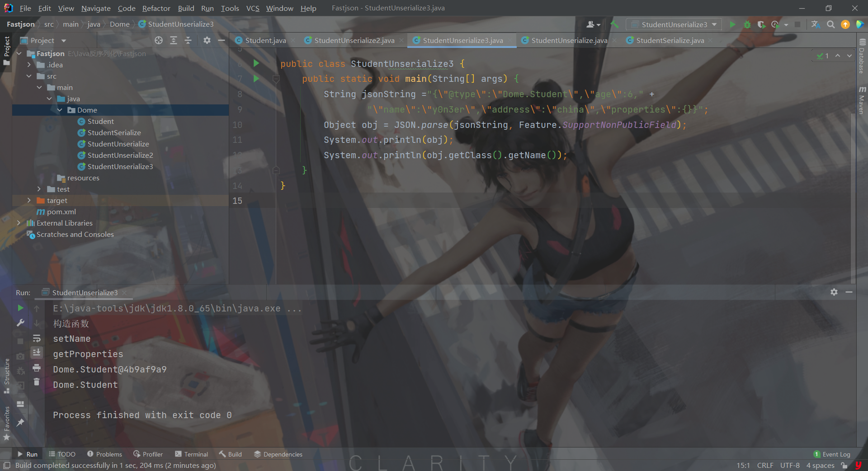Open run configuration wrench in Run panel
The image size is (868, 471).
coord(20,323)
